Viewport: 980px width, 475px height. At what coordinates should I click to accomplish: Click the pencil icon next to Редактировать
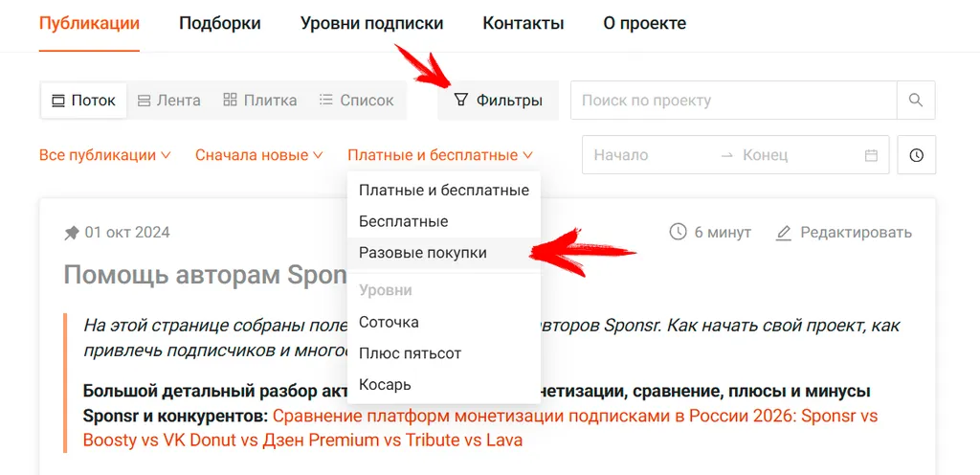[x=783, y=233]
